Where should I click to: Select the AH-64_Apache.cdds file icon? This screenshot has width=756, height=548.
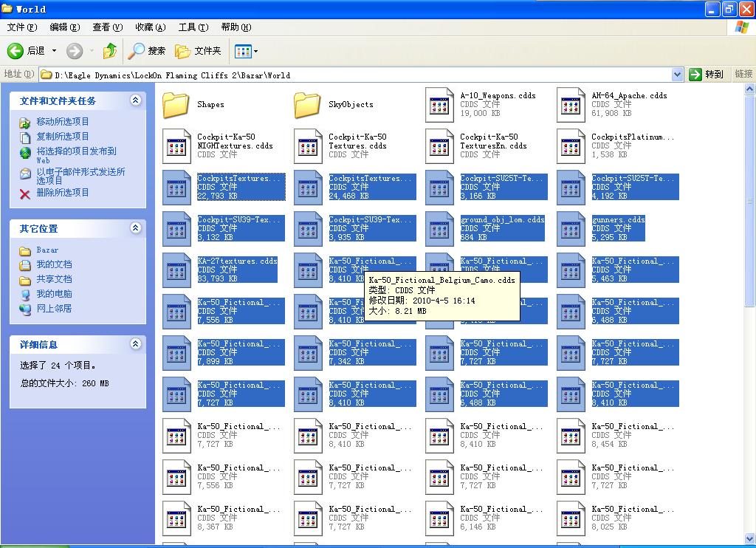click(x=571, y=104)
